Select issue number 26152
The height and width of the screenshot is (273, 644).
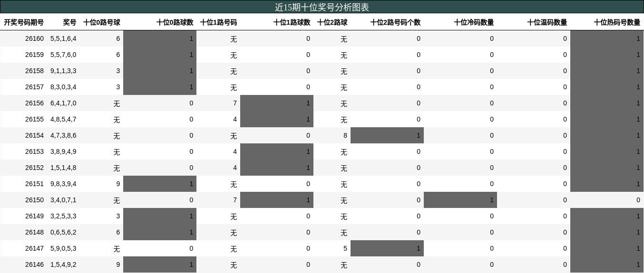click(34, 168)
